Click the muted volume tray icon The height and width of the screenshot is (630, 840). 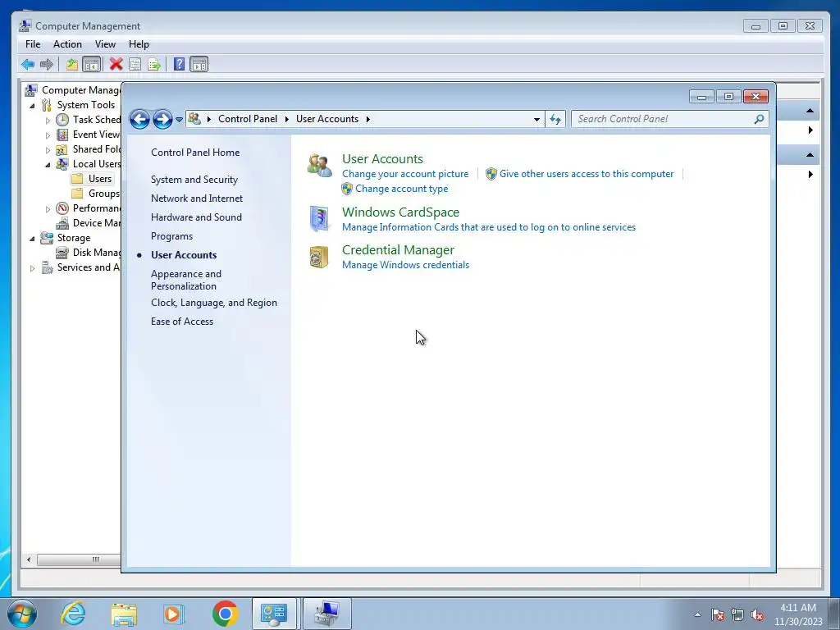coord(757,614)
